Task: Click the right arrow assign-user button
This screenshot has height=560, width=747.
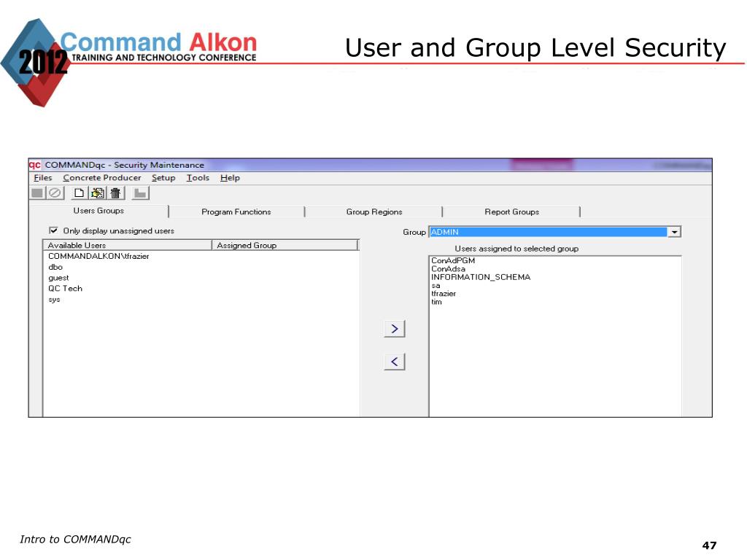Action: coord(395,329)
